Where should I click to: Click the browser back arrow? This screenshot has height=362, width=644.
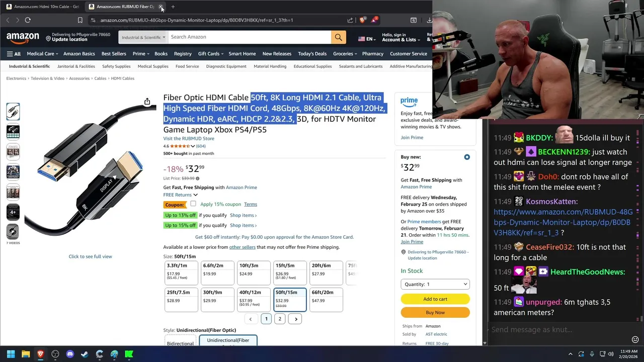(8, 20)
